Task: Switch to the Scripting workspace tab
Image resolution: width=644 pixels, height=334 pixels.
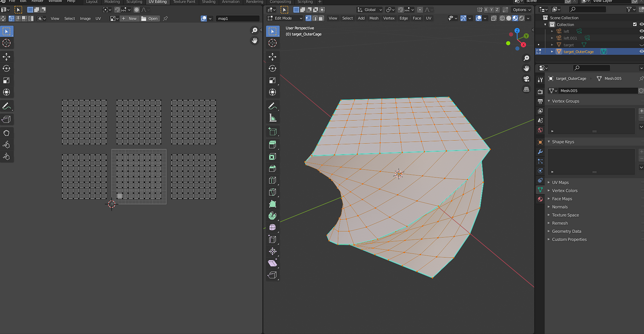Action: point(306,1)
